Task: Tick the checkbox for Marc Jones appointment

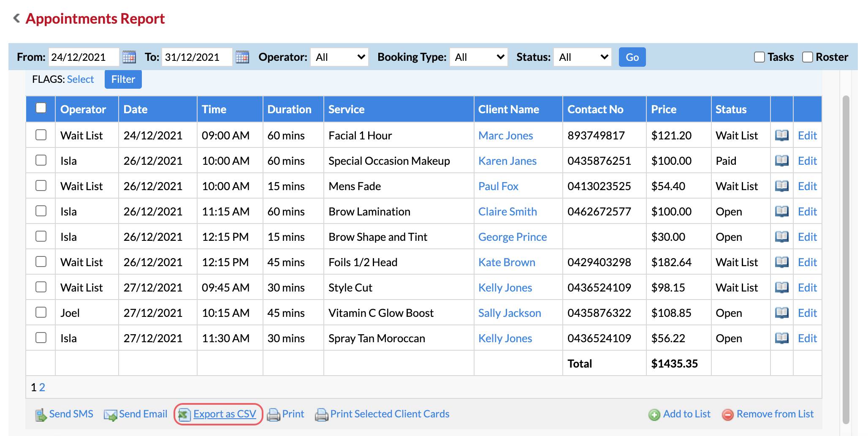Action: 41,135
